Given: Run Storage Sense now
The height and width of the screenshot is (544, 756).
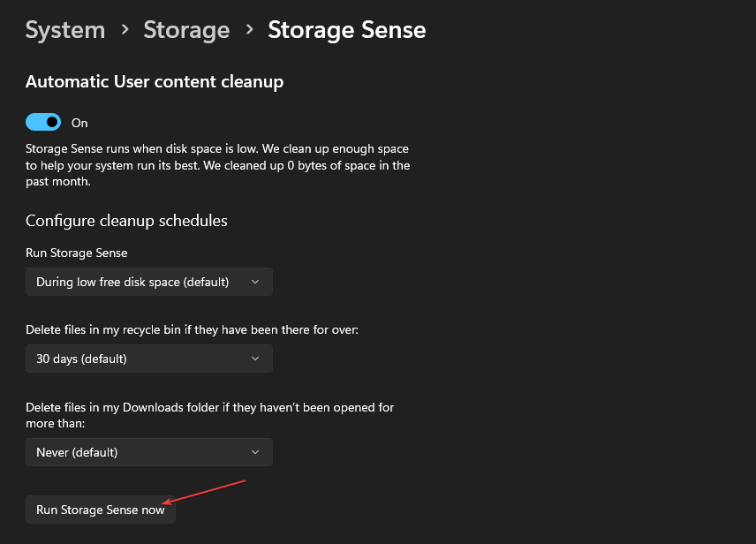Looking at the screenshot, I should point(100,510).
